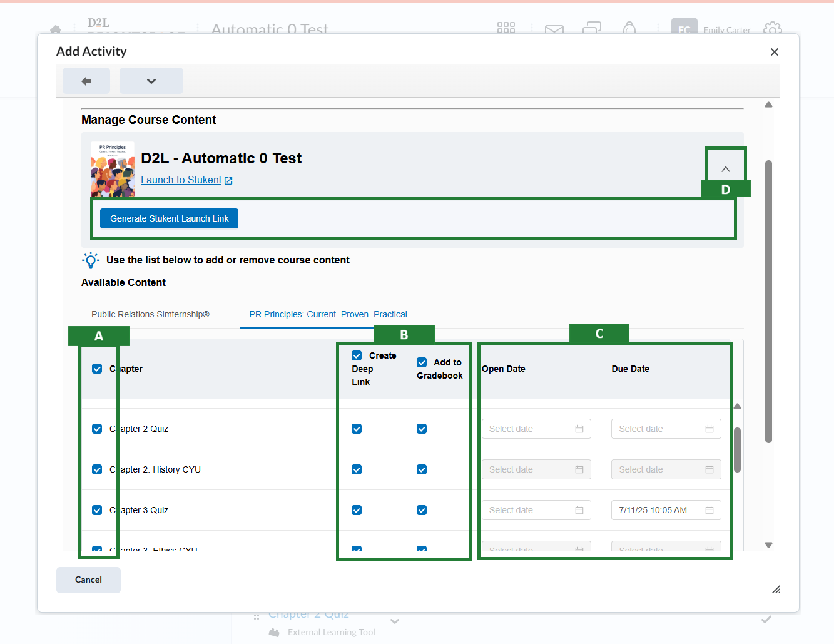The image size is (834, 644).
Task: Open calendar icon for Chapter 2 Quiz open date
Action: (579, 429)
